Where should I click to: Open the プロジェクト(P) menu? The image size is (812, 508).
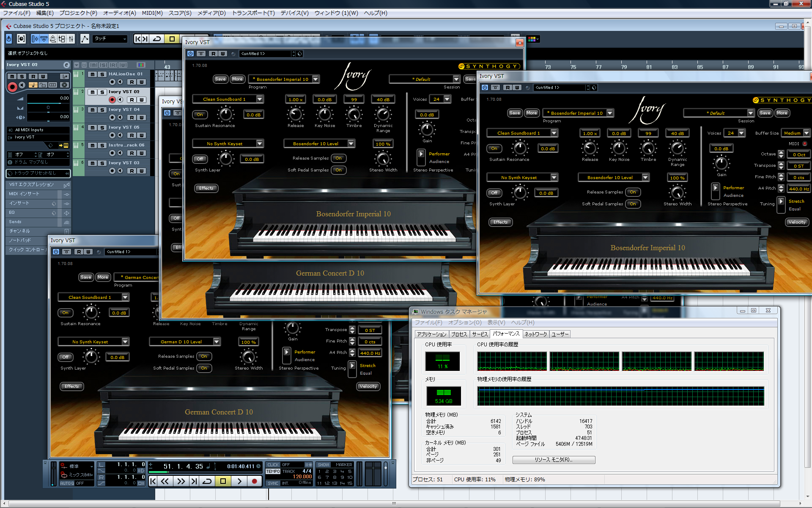pyautogui.click(x=78, y=13)
